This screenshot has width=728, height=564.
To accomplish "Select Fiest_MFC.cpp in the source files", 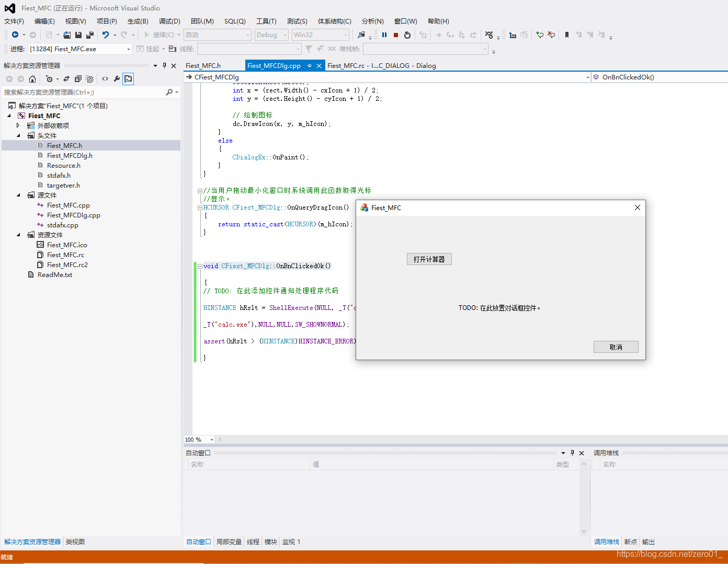I will (x=69, y=205).
